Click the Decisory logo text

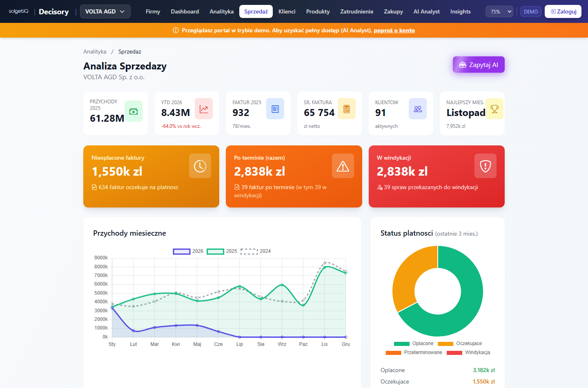[54, 11]
